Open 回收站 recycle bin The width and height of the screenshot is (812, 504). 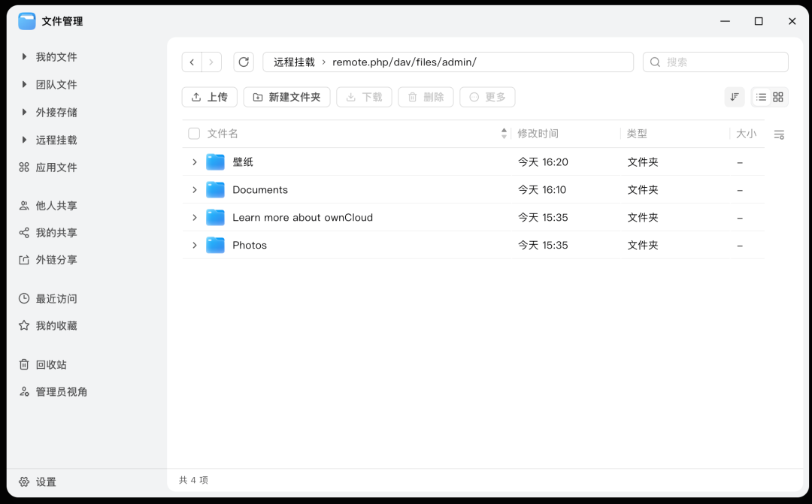(x=43, y=364)
